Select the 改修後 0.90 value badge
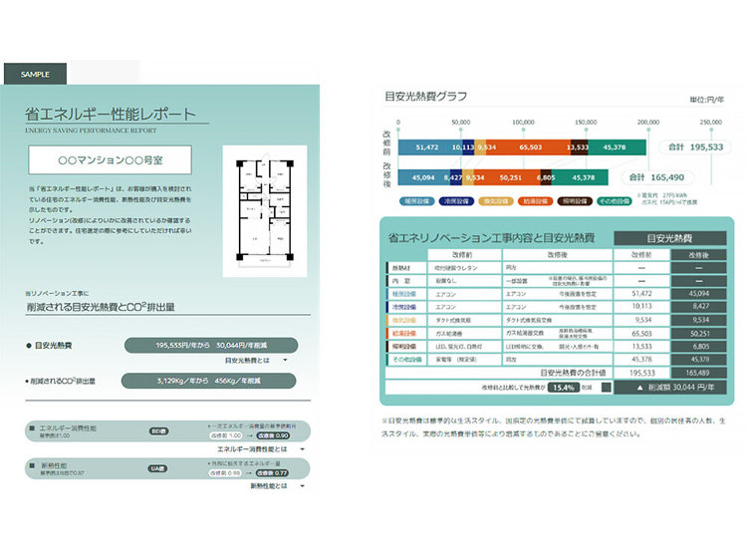Screen dimensions: 747x560 (273, 435)
